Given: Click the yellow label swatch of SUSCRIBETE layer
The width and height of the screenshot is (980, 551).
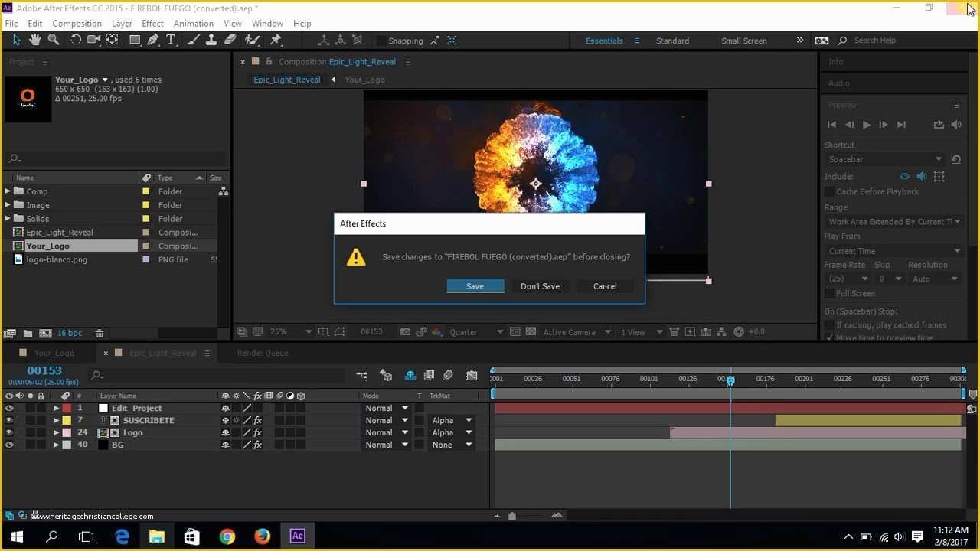Looking at the screenshot, I should click(x=67, y=420).
